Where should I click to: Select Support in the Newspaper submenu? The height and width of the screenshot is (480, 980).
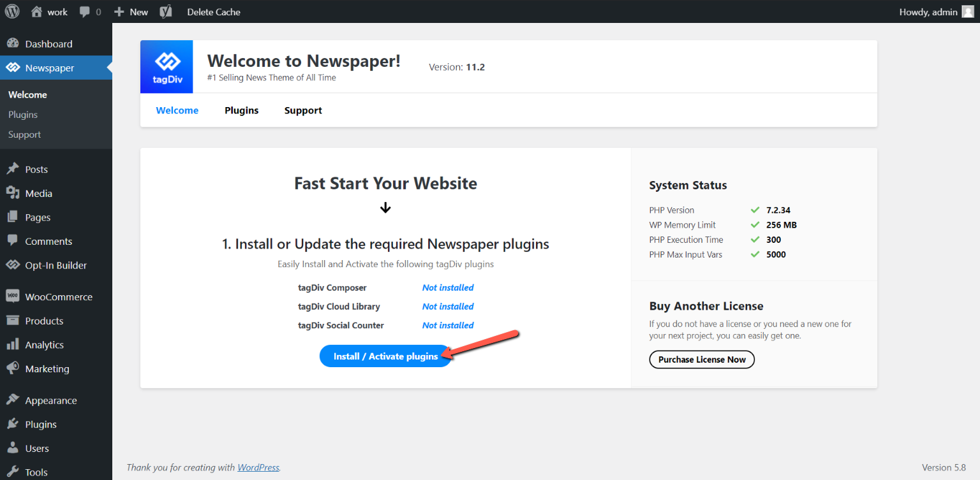24,135
